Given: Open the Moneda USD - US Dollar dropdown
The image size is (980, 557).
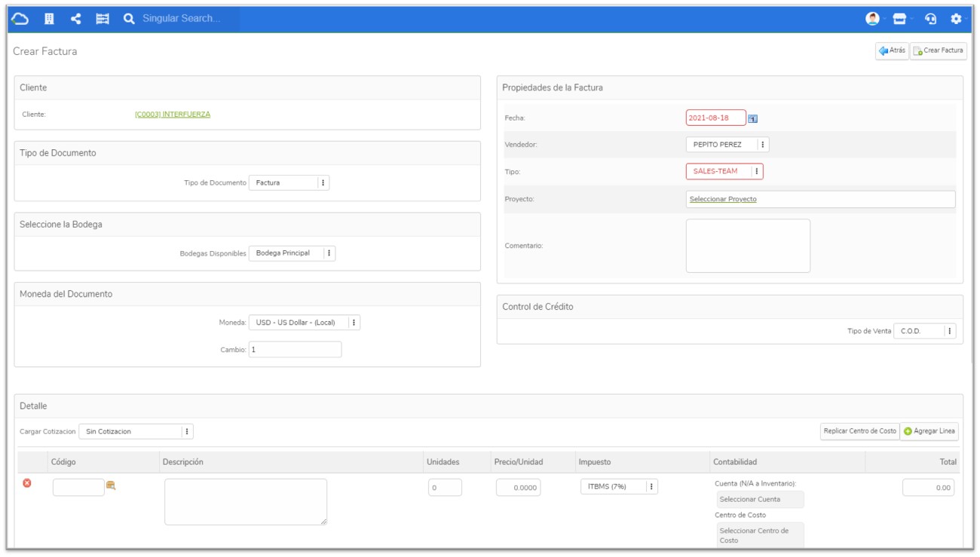Looking at the screenshot, I should point(305,323).
